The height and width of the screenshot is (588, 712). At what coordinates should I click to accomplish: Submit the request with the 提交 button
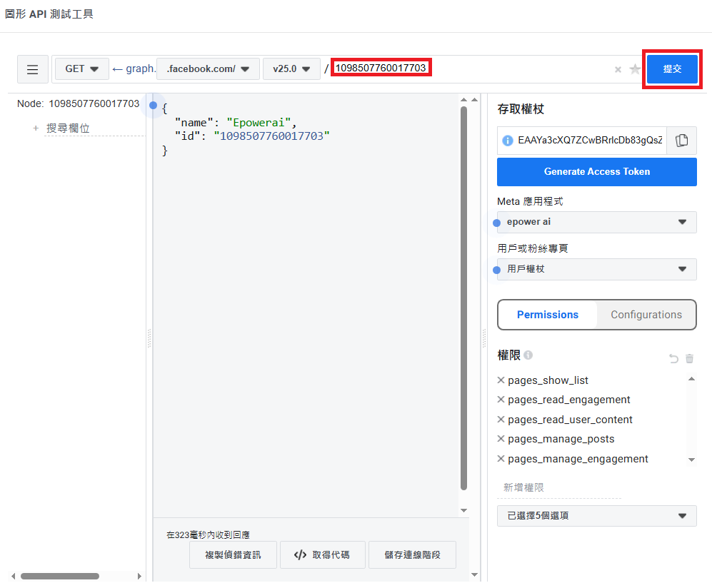(x=672, y=69)
